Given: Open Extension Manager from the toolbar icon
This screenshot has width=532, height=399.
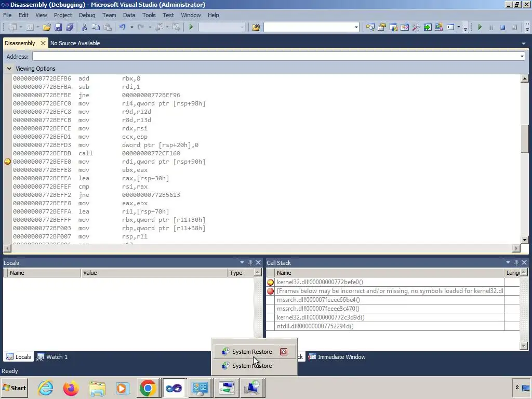Looking at the screenshot, I should [438, 27].
